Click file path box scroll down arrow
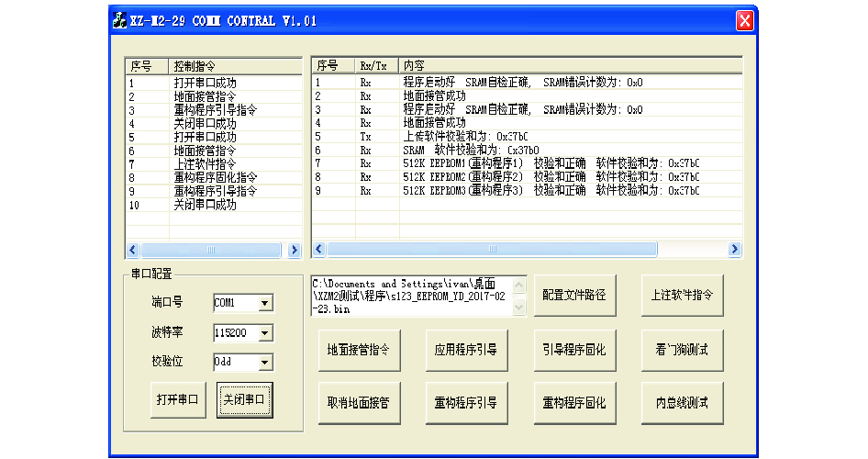The height and width of the screenshot is (459, 868). pyautogui.click(x=518, y=307)
